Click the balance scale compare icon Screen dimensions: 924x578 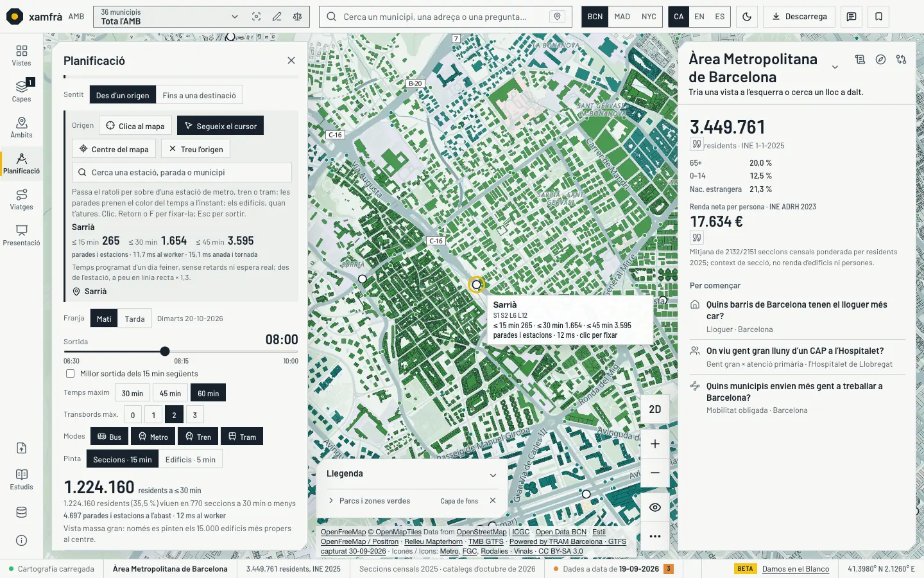[x=297, y=17]
